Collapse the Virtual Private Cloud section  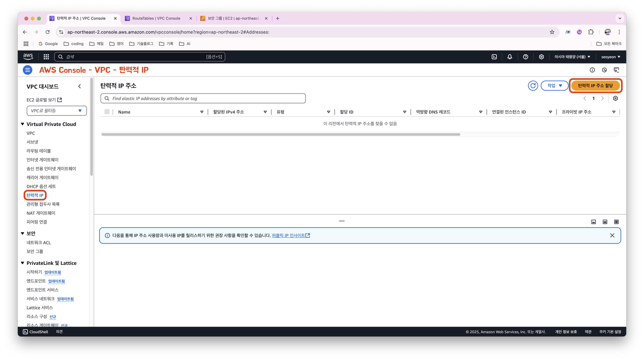(x=23, y=124)
